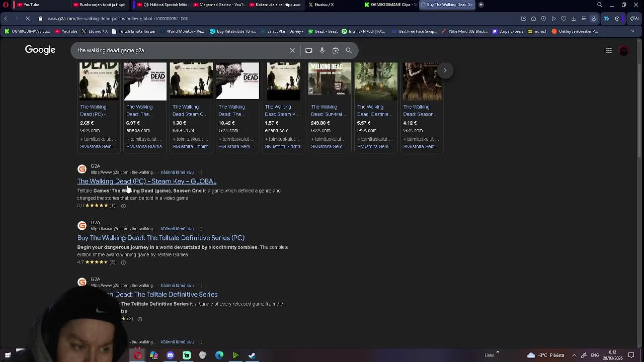Stop loading the current page

[x=27, y=19]
